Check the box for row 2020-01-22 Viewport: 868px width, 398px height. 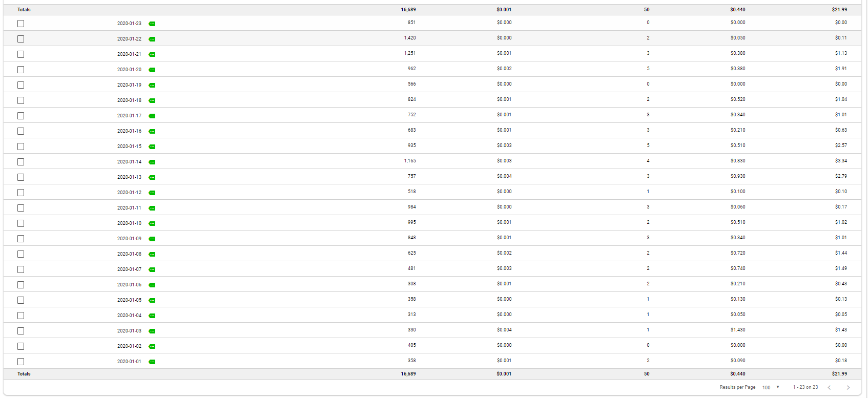pyautogui.click(x=20, y=39)
